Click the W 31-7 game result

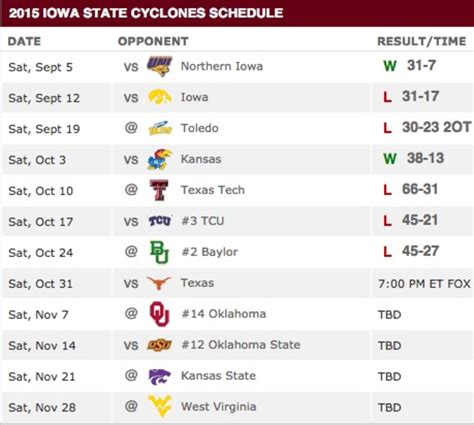click(410, 65)
